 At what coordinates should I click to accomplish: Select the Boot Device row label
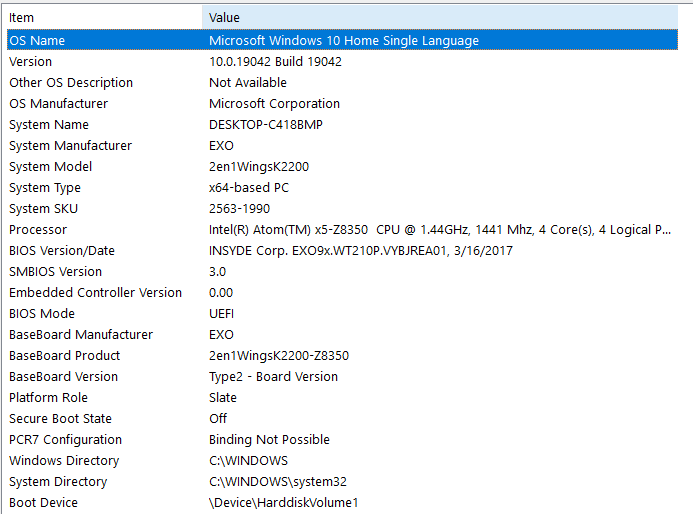click(x=43, y=503)
